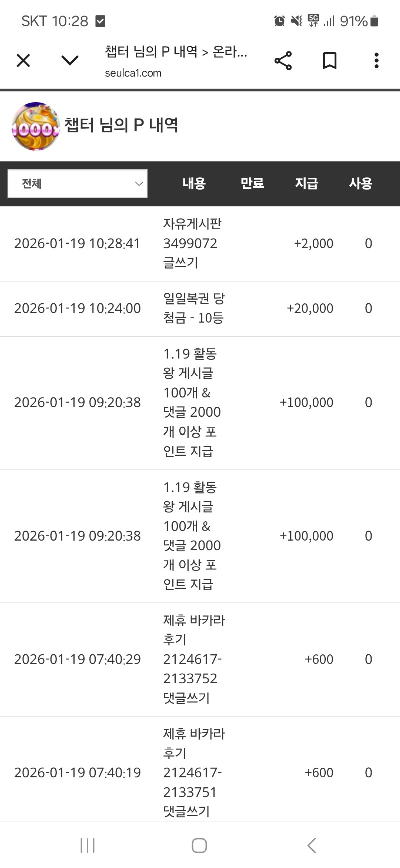Tap the checkbox notification icon in status bar
This screenshot has width=400, height=868.
coord(100,21)
